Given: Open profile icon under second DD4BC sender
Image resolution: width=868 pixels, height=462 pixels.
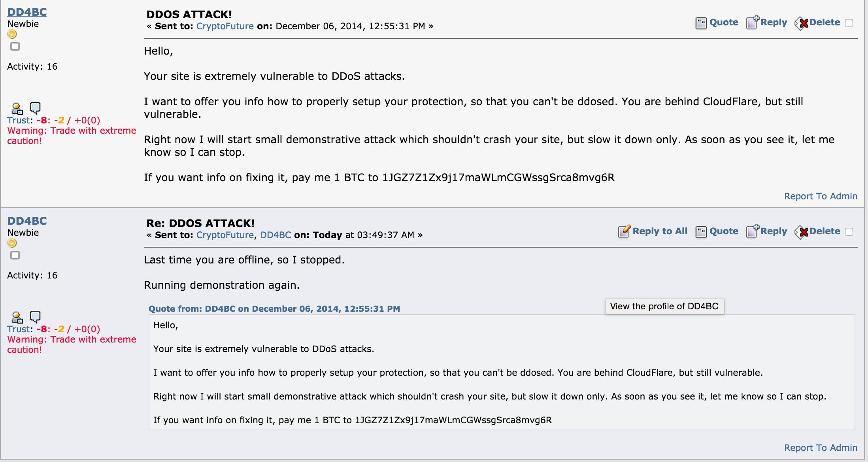Looking at the screenshot, I should (17, 317).
